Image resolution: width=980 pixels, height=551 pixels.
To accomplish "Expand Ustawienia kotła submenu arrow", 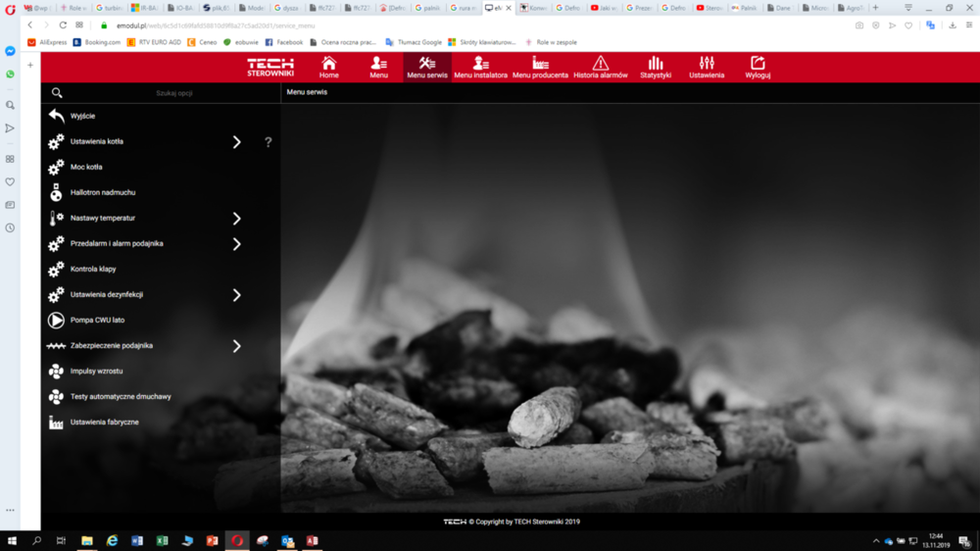I will [x=236, y=142].
